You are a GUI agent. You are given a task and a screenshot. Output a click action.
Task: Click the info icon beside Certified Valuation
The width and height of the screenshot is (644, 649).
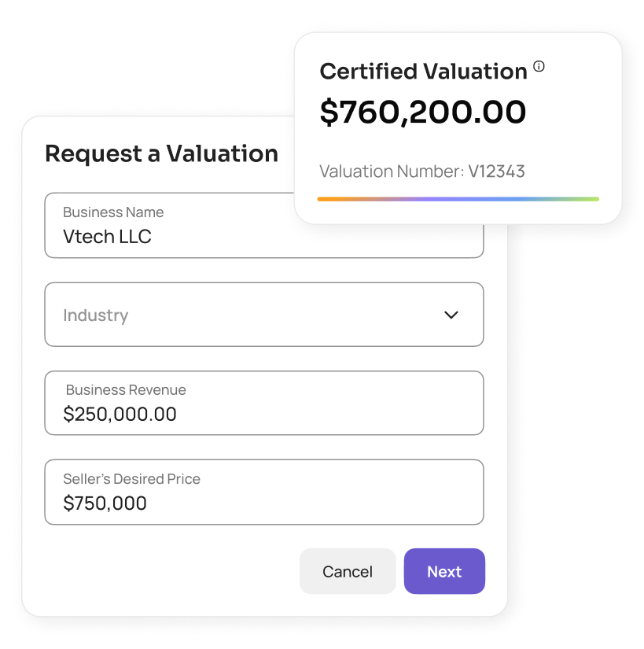click(539, 67)
